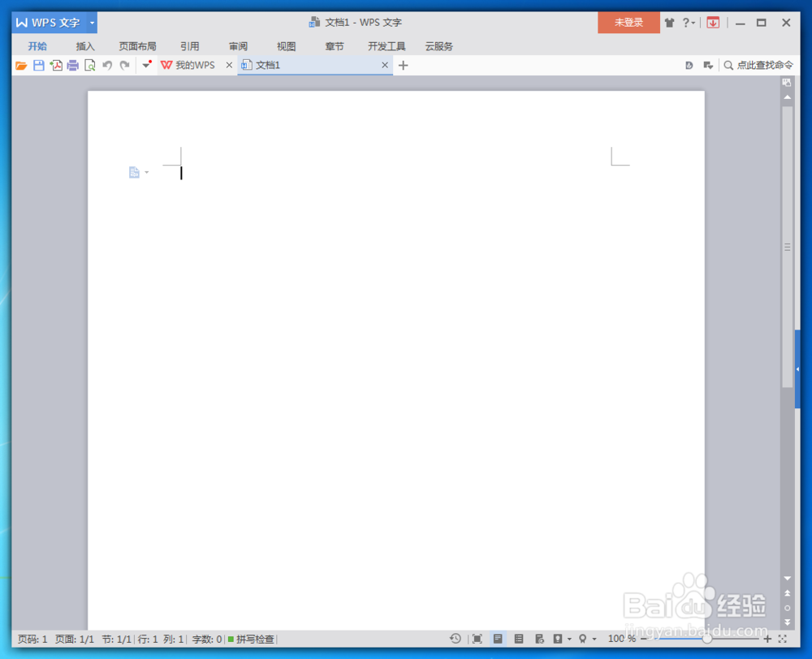Expand the eye protection mode dropdown arrow
Viewport: 812px width, 659px height.
[569, 640]
